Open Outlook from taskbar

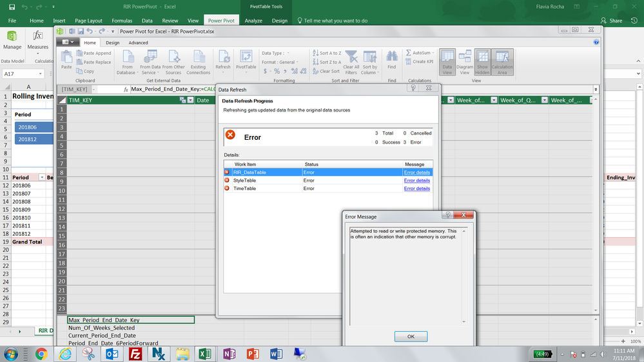[112, 354]
